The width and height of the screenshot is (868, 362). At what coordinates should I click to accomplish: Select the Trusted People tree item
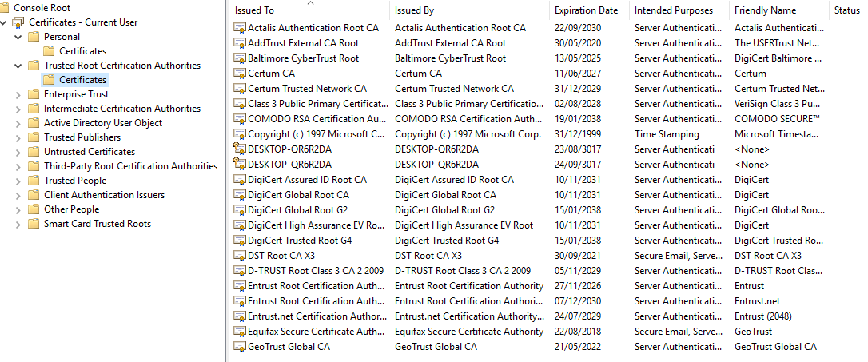75,181
